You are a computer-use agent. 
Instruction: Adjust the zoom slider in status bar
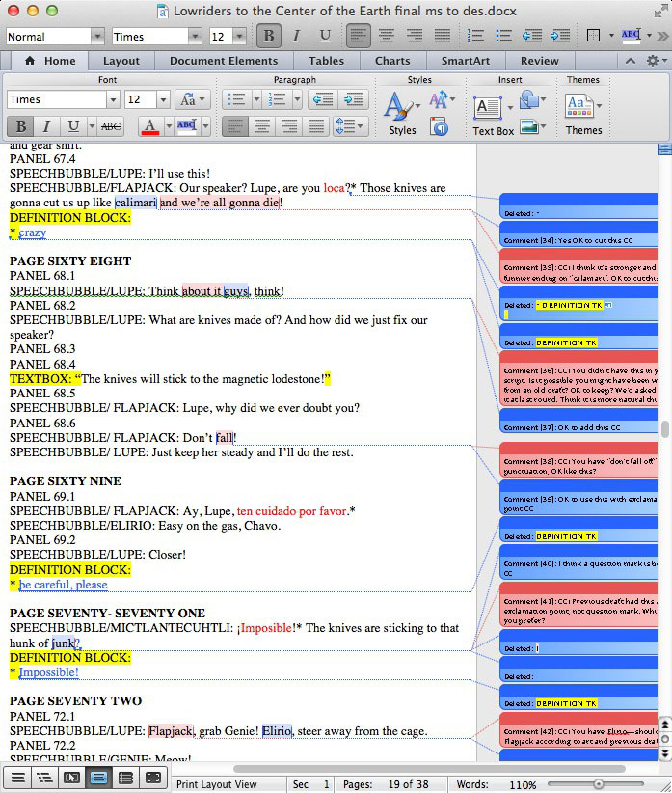tap(598, 784)
